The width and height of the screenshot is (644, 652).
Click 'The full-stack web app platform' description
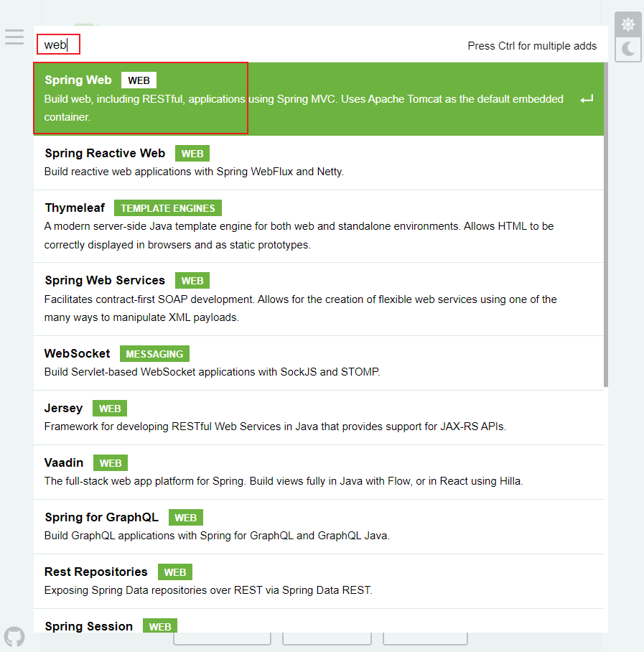pyautogui.click(x=284, y=481)
